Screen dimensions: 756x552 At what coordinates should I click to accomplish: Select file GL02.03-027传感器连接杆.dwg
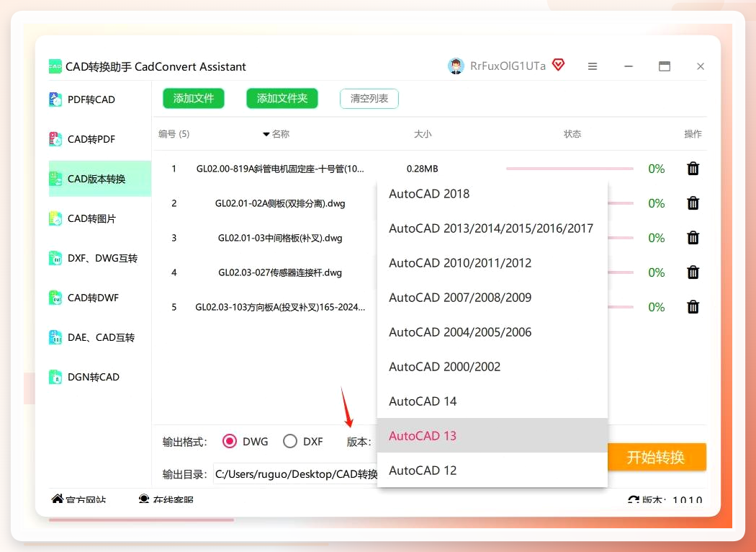(x=280, y=272)
